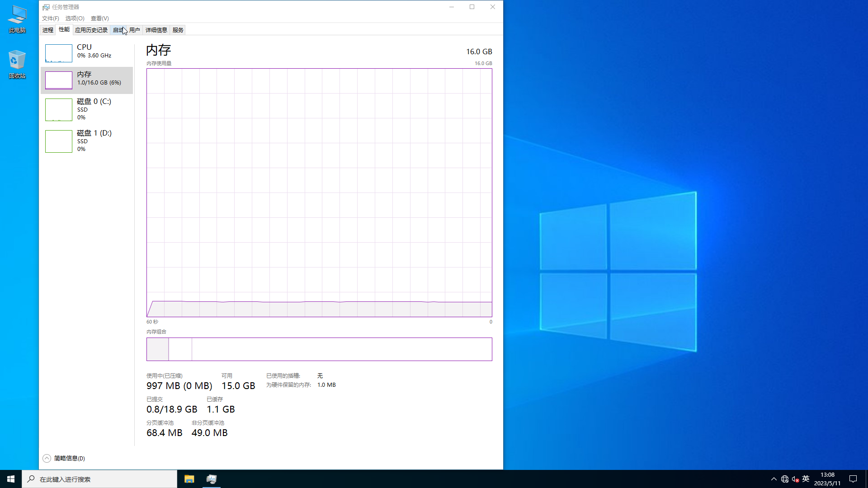This screenshot has height=488, width=868.
Task: Select 磁盘 1 (D:) in the sidebar
Action: pos(86,141)
